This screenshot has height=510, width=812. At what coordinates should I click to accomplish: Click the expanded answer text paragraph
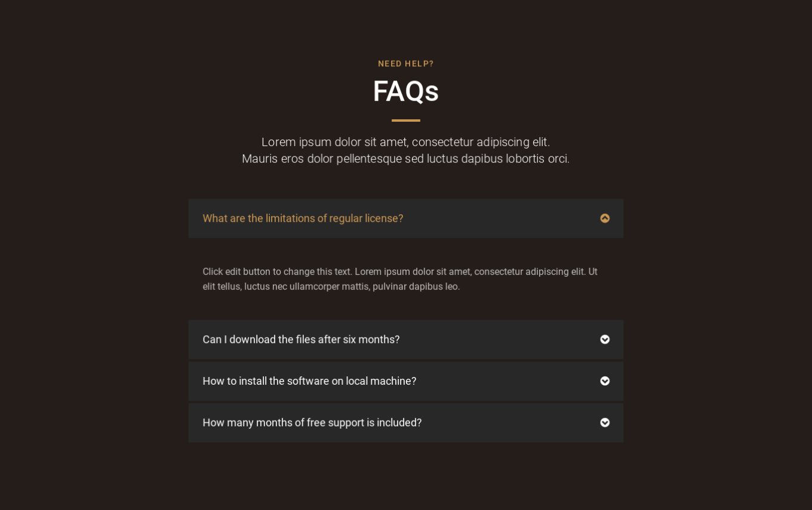click(400, 279)
